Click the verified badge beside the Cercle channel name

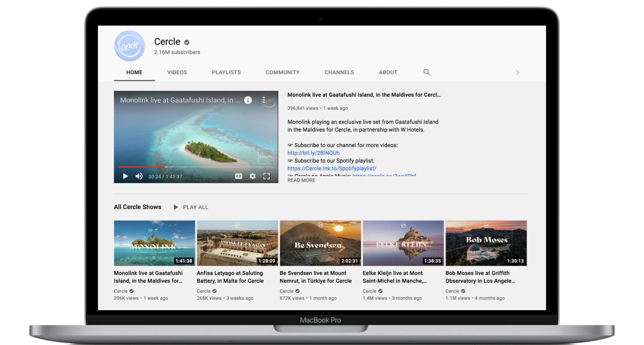(x=187, y=42)
